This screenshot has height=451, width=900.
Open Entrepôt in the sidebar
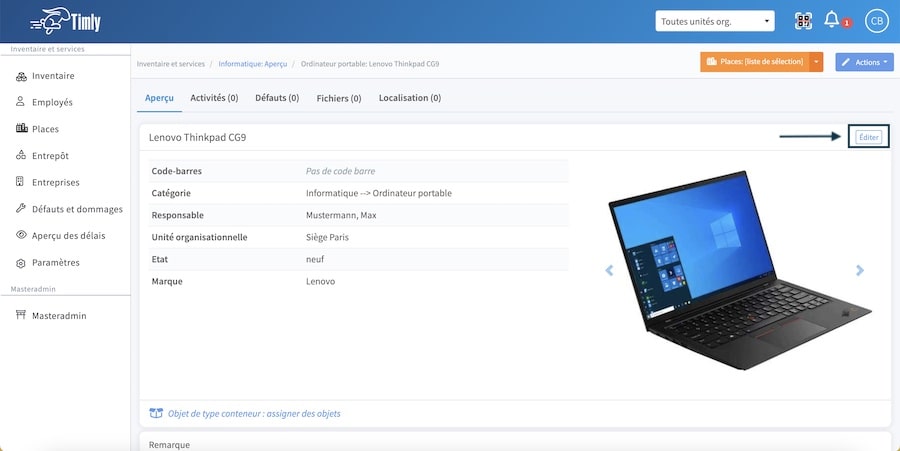(x=51, y=155)
